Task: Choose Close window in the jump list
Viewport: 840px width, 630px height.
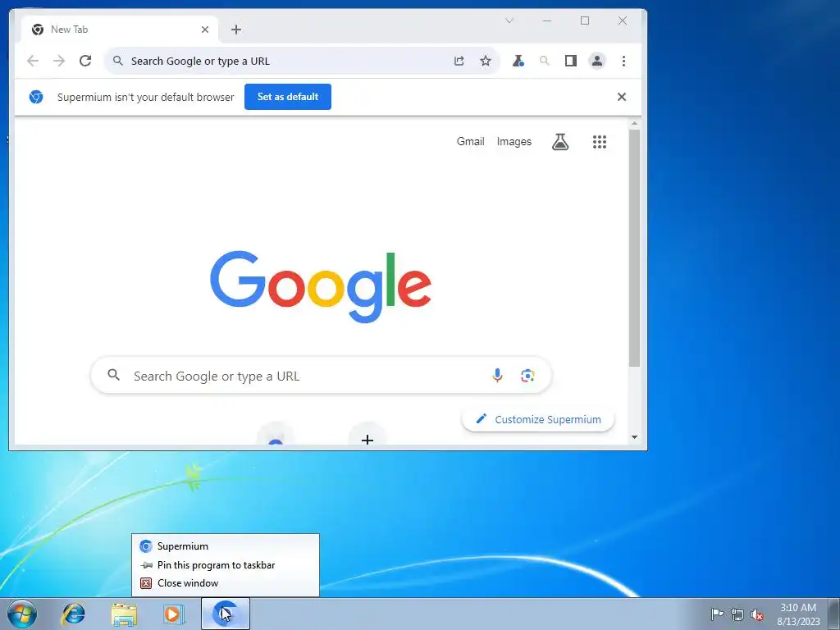Action: [x=225, y=583]
